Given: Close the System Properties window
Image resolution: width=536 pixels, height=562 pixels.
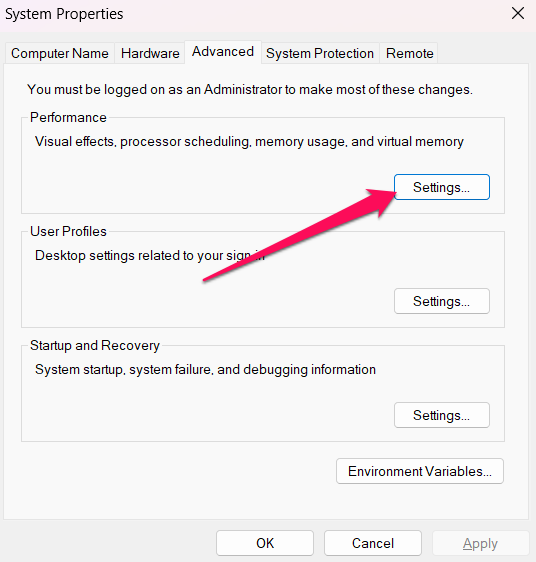Looking at the screenshot, I should click(x=518, y=14).
